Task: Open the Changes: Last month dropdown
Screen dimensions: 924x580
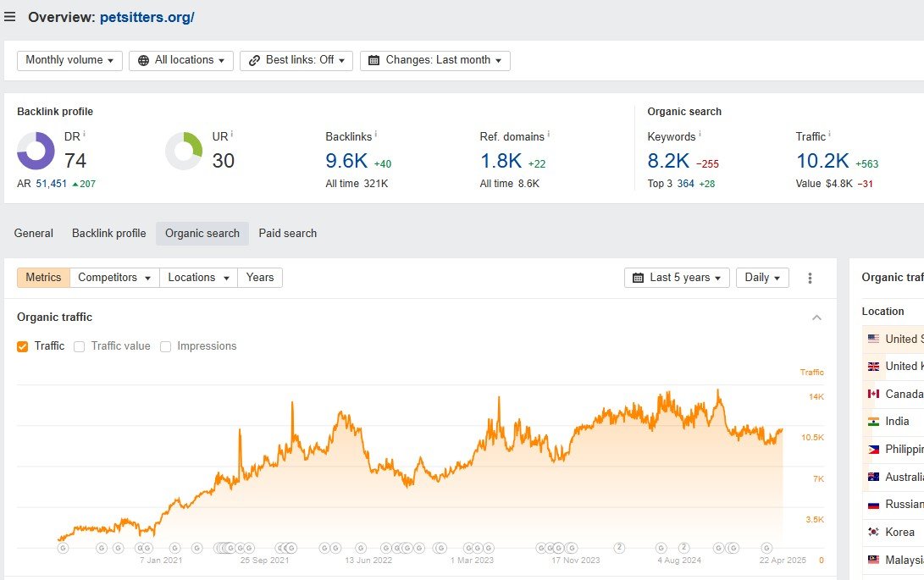Action: click(x=434, y=60)
